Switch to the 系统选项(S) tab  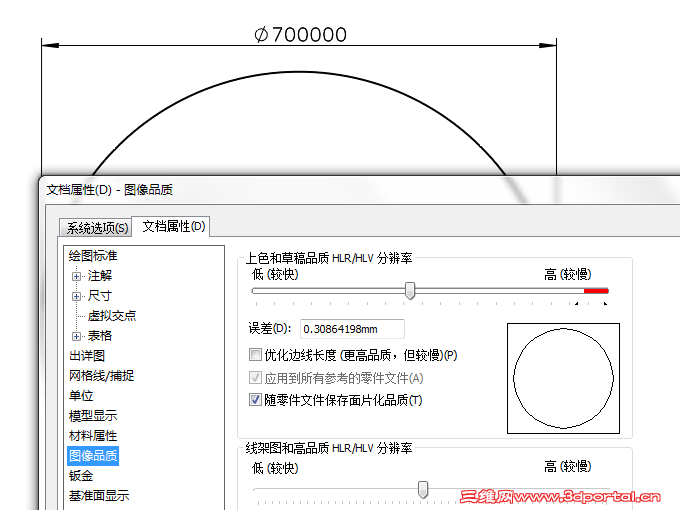coord(95,228)
